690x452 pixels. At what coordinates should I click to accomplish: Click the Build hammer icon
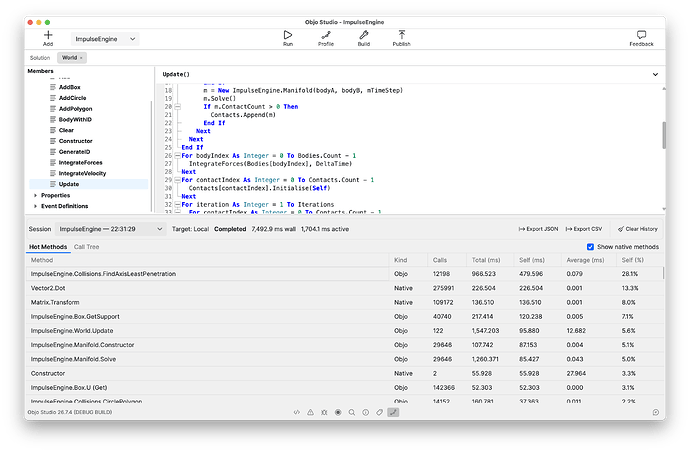[363, 35]
